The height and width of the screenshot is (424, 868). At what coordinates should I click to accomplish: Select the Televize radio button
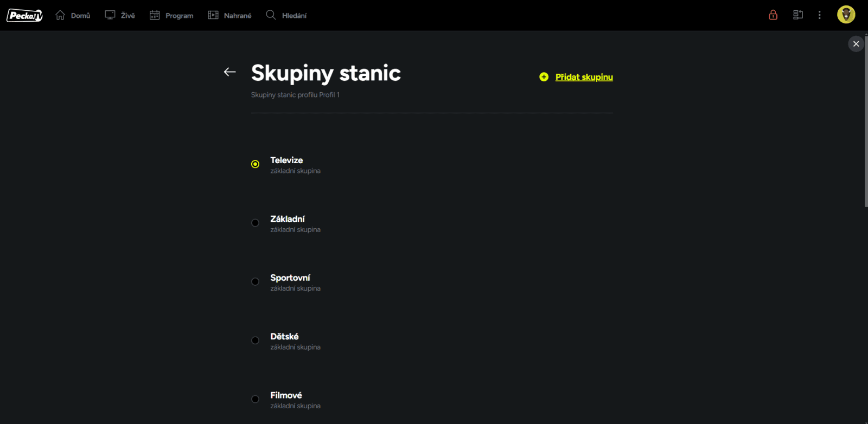click(x=256, y=164)
